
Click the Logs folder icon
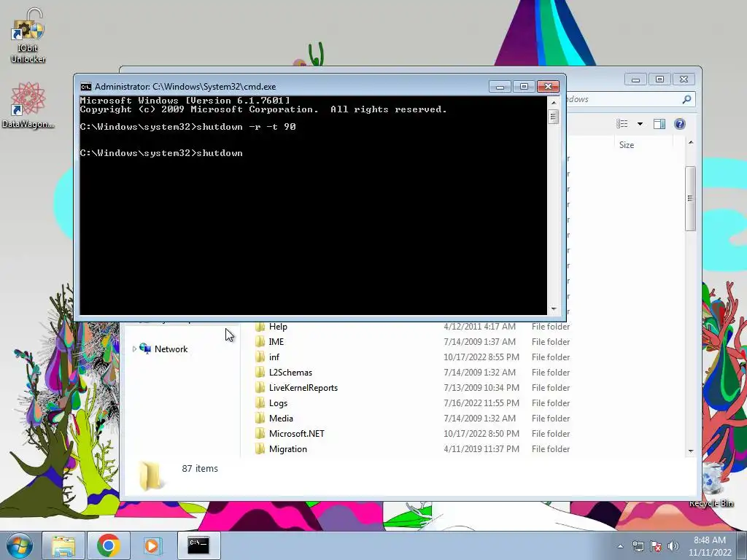pyautogui.click(x=260, y=402)
